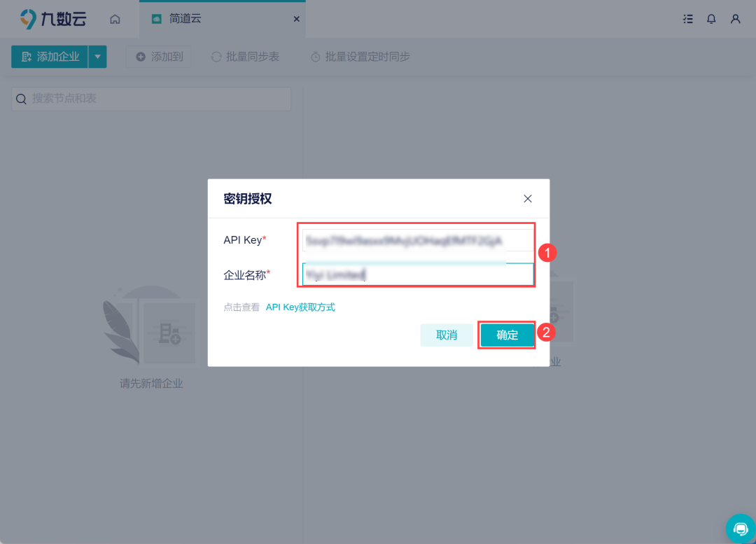Screen dimensions: 756x544
Task: Click the 添加企业 toolbar button
Action: coord(49,57)
